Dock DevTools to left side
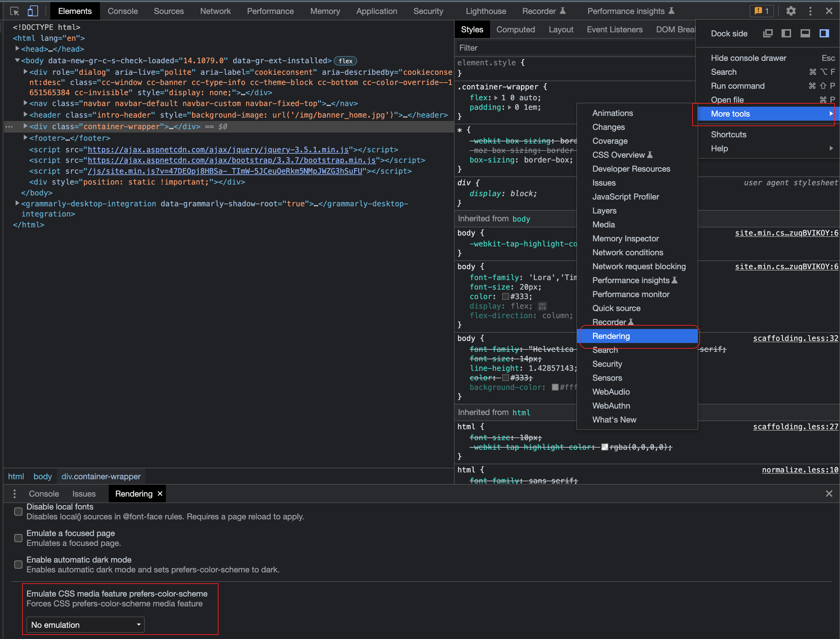Image resolution: width=840 pixels, height=639 pixels. click(786, 33)
